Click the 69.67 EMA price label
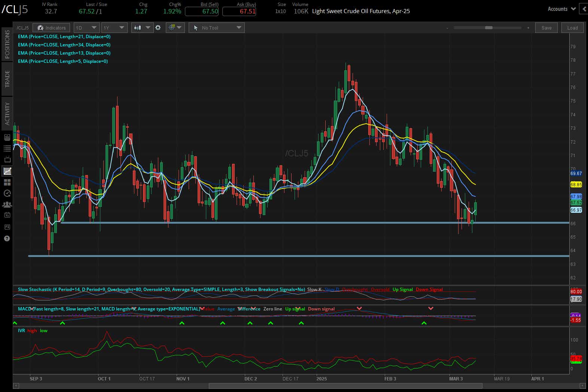This screenshot has height=392, width=588. coord(576,174)
